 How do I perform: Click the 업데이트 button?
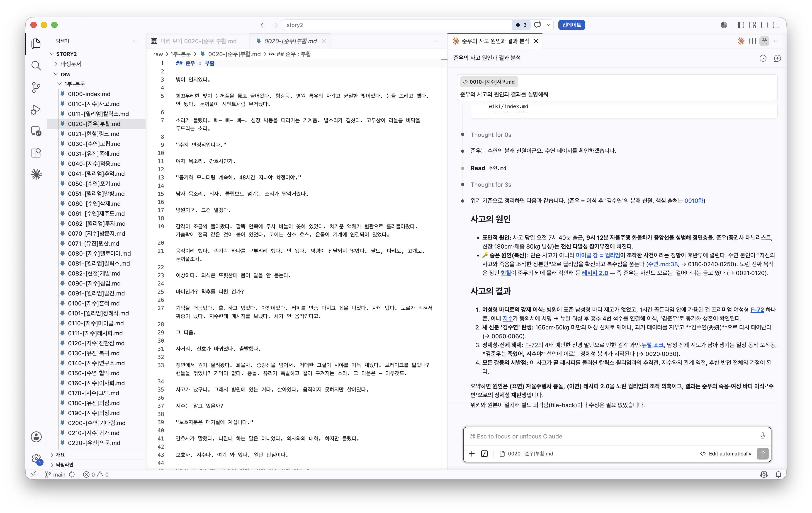pyautogui.click(x=571, y=25)
